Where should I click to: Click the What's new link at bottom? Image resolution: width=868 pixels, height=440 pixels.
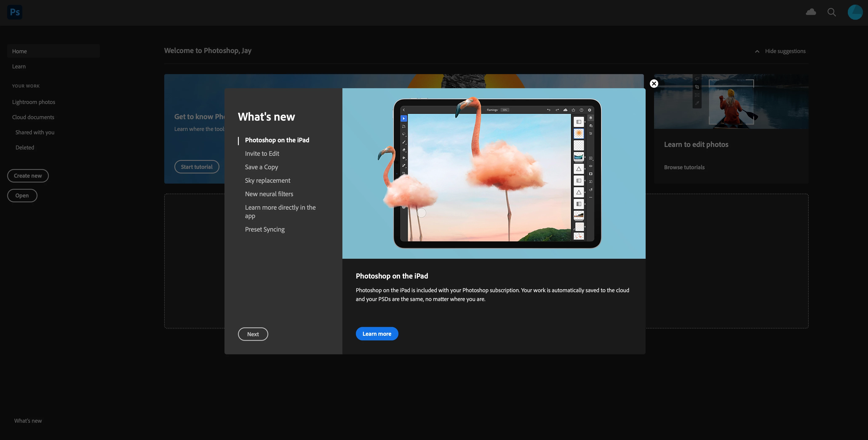click(x=28, y=421)
